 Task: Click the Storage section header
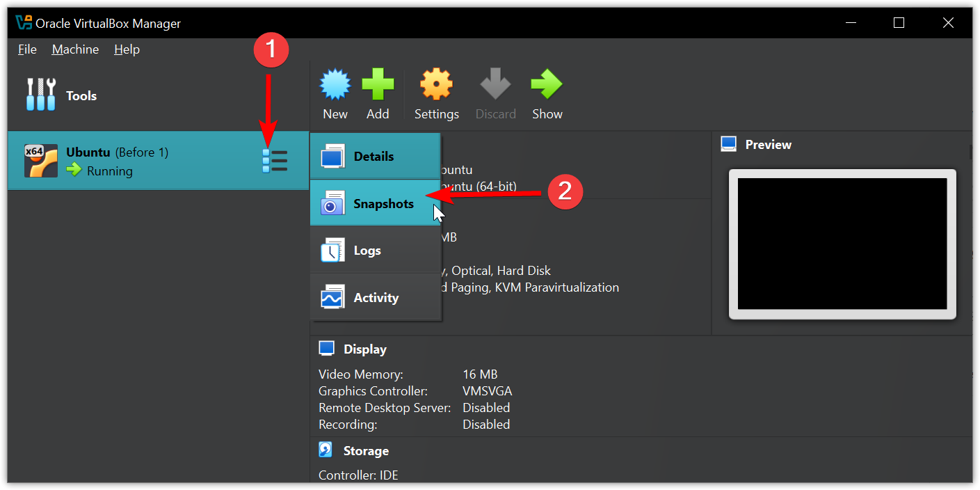(x=366, y=451)
